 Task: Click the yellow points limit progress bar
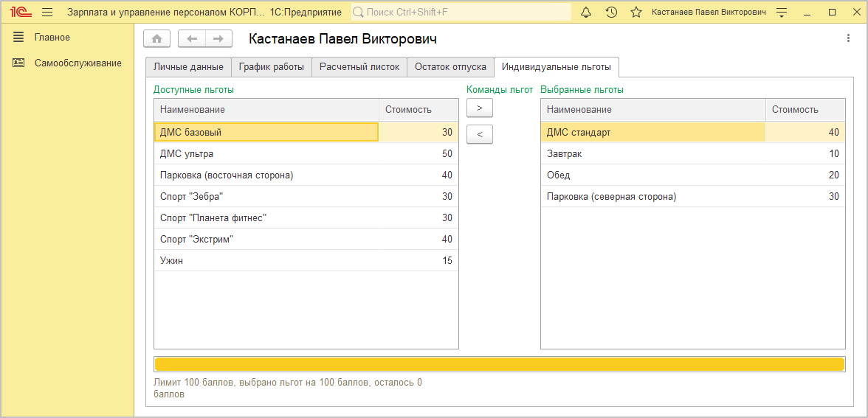(x=499, y=365)
